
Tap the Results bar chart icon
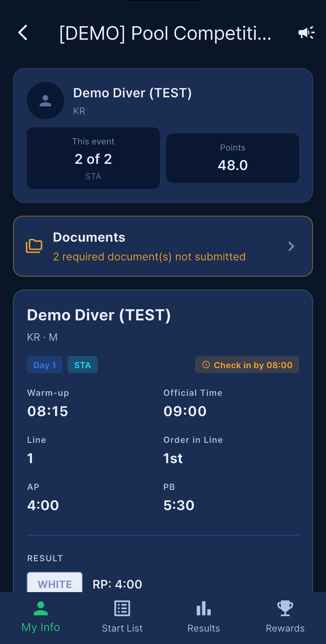[204, 608]
